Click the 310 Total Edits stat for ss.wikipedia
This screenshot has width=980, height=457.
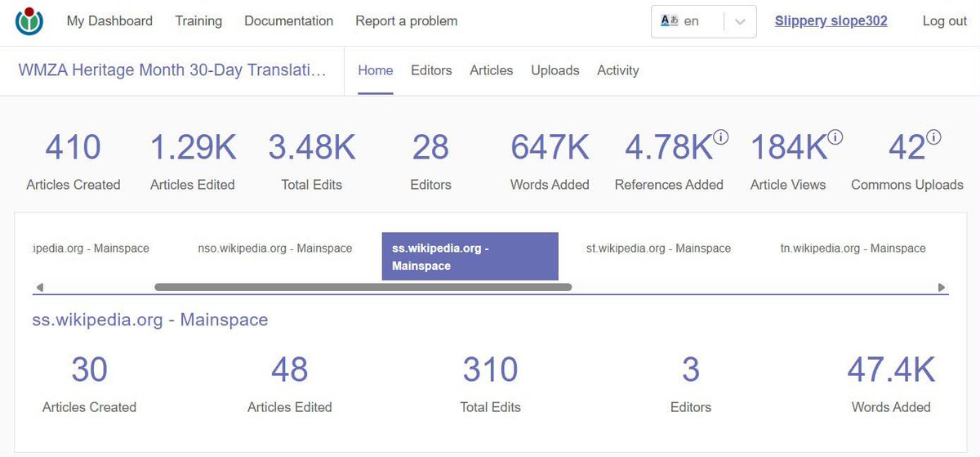(x=490, y=383)
